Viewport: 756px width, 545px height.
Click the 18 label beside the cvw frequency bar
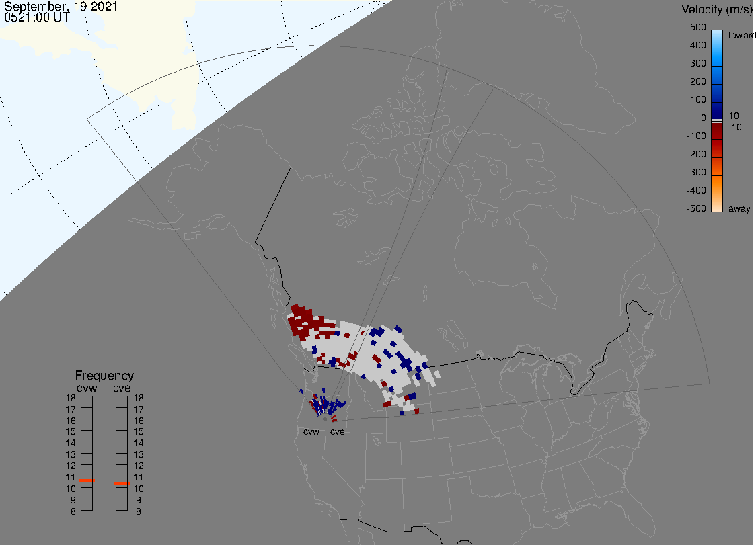(71, 398)
